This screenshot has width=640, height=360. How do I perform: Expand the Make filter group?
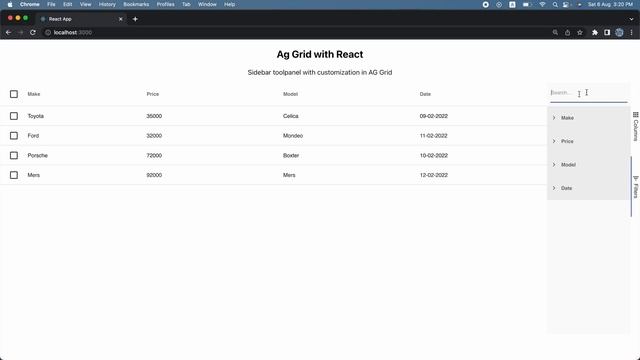click(x=554, y=118)
